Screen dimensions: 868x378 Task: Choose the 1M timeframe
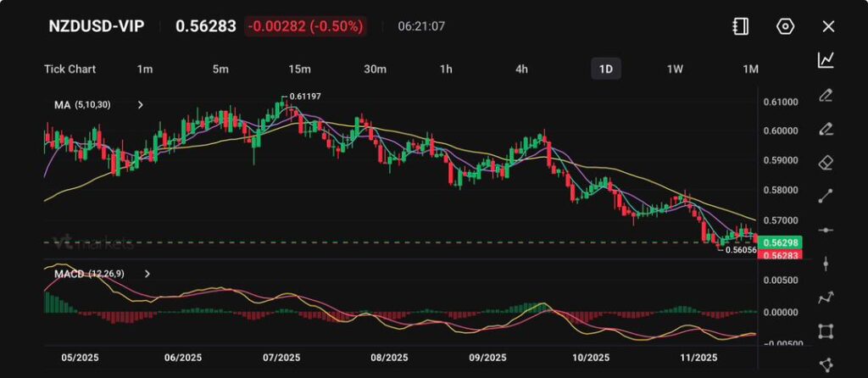coord(750,69)
